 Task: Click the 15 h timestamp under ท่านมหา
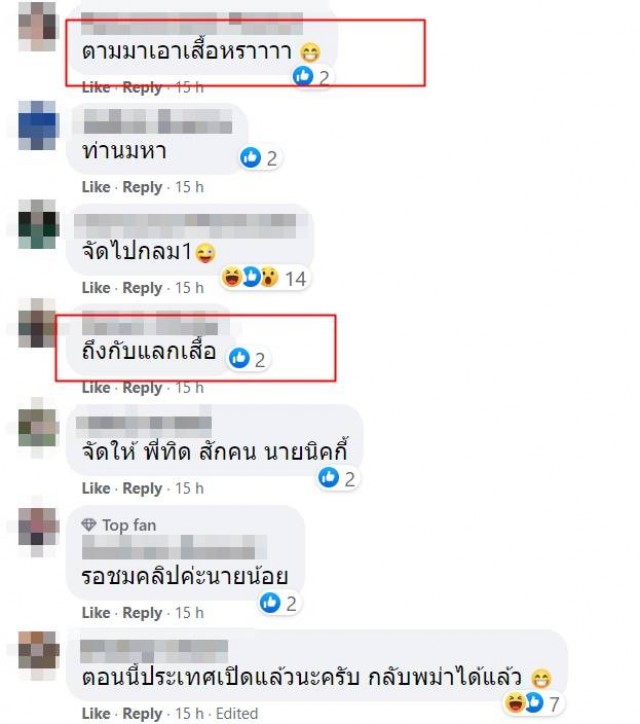[x=189, y=187]
